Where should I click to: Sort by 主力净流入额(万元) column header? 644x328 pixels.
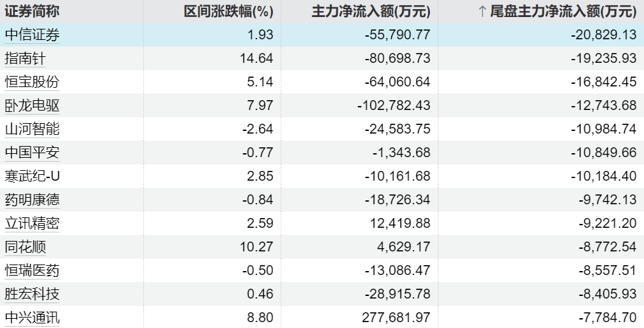click(x=371, y=12)
